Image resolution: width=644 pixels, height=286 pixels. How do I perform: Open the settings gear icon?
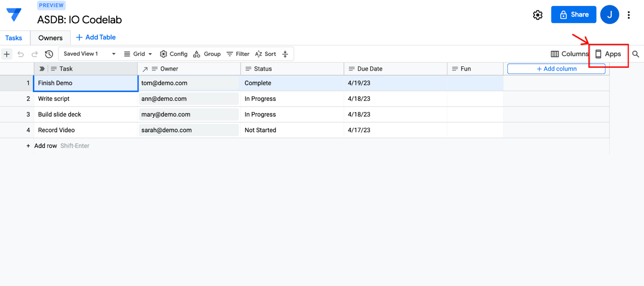coord(537,15)
